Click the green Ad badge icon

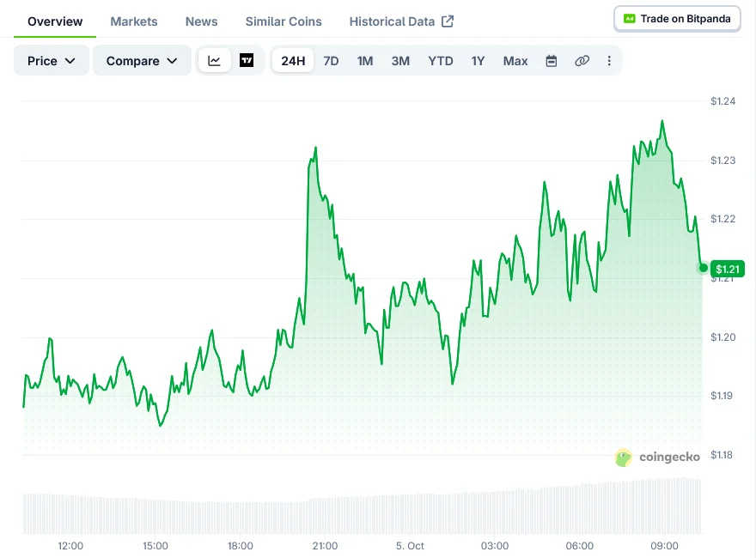[629, 19]
